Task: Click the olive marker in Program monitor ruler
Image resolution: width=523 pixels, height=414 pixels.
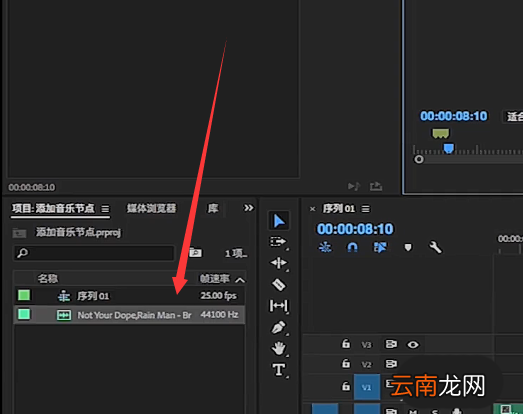Action: 441,133
